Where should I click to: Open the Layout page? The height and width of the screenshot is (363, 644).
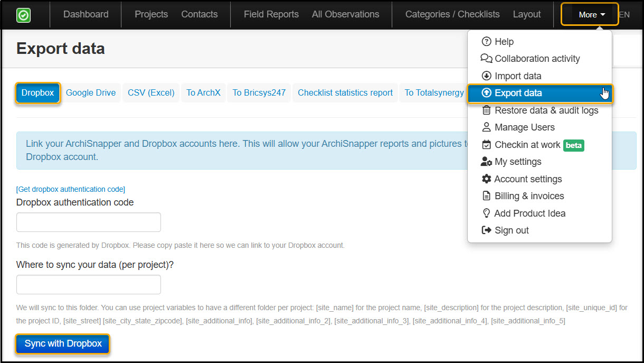click(x=527, y=14)
